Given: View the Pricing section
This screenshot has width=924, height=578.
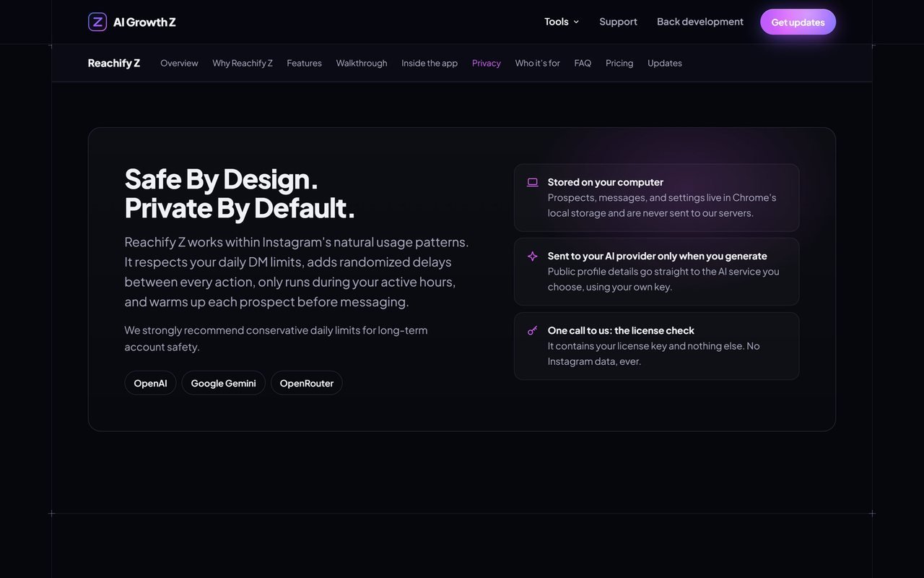Looking at the screenshot, I should (x=619, y=63).
